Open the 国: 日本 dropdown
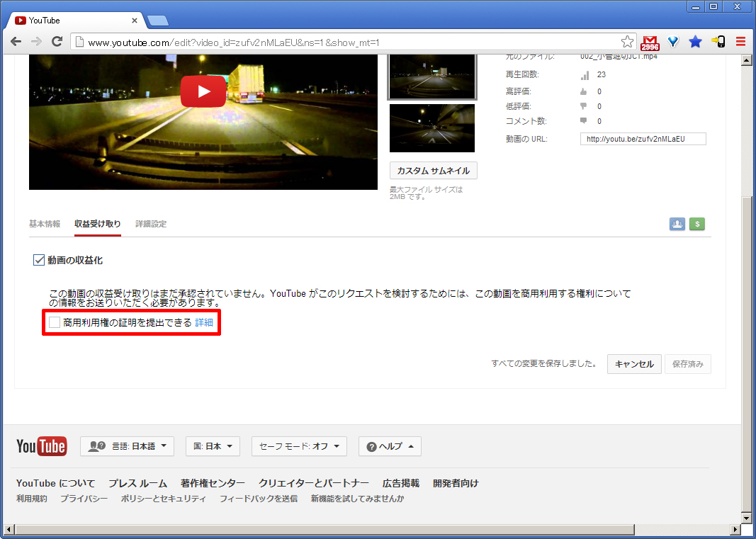 point(213,446)
